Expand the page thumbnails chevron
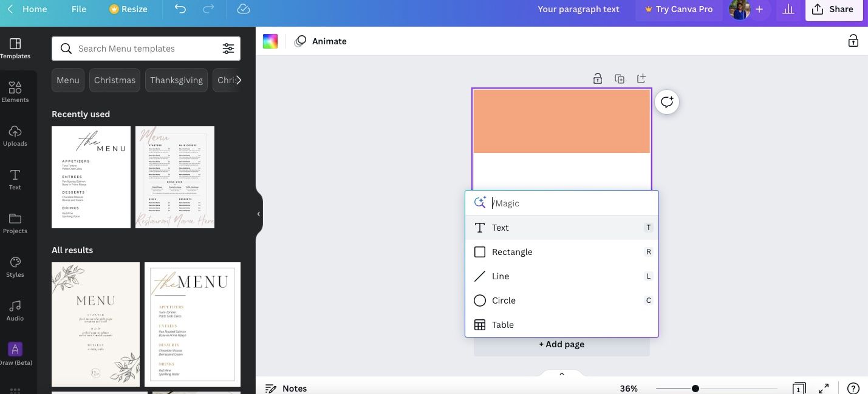 click(562, 374)
